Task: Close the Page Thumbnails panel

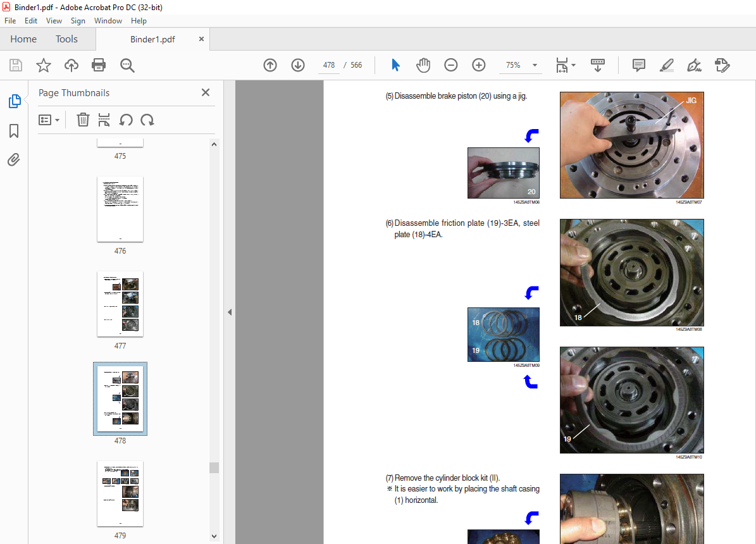Action: [x=206, y=92]
